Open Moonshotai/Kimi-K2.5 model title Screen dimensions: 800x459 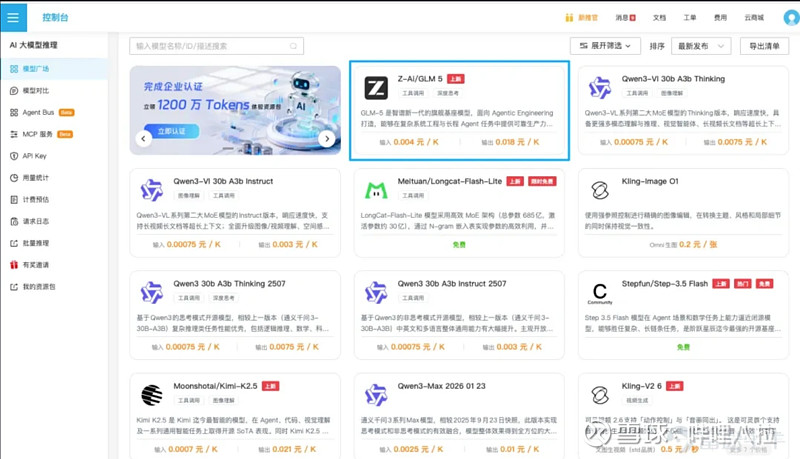[x=215, y=386]
